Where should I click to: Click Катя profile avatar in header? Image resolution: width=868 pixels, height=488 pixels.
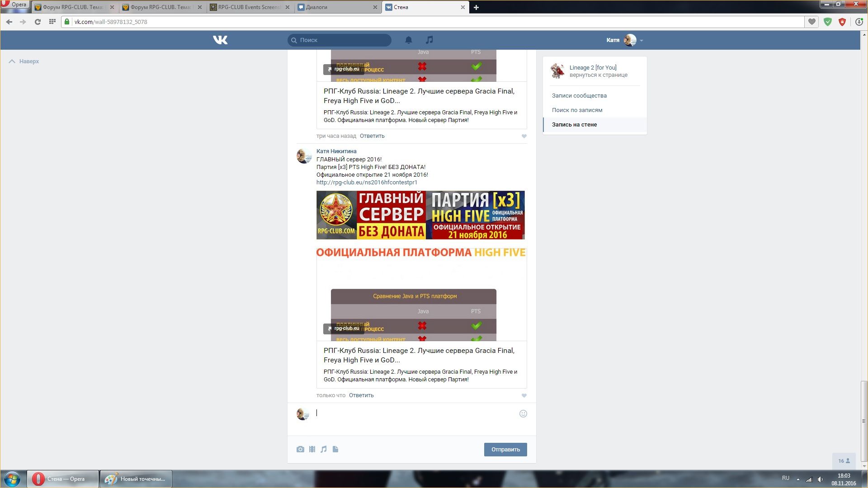click(x=630, y=40)
